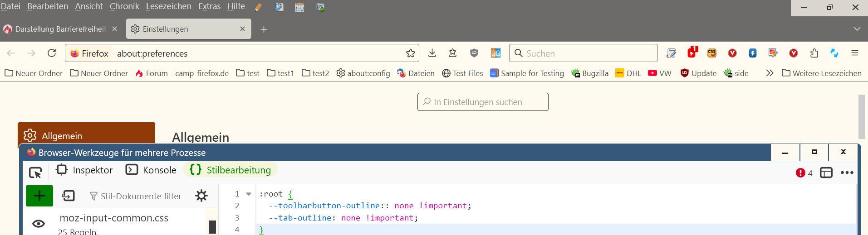List all tabs dropdown arrow
Screen dimensions: 868x235
(x=857, y=29)
